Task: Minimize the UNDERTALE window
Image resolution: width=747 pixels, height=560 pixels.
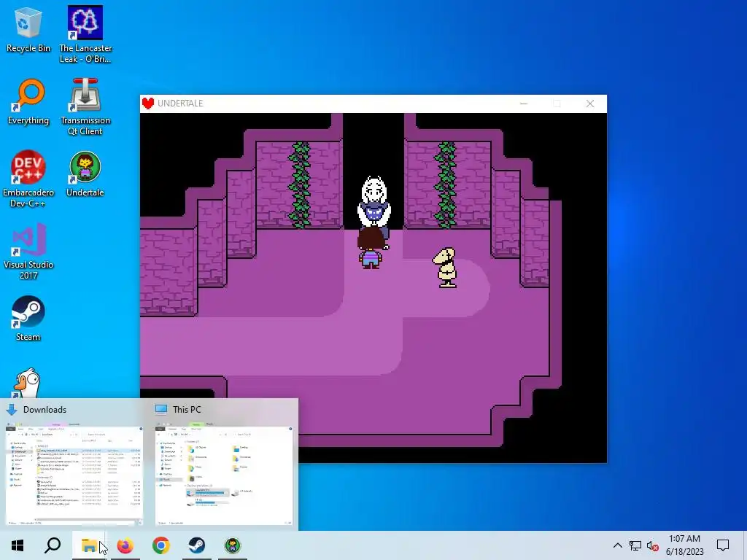Action: [x=524, y=104]
